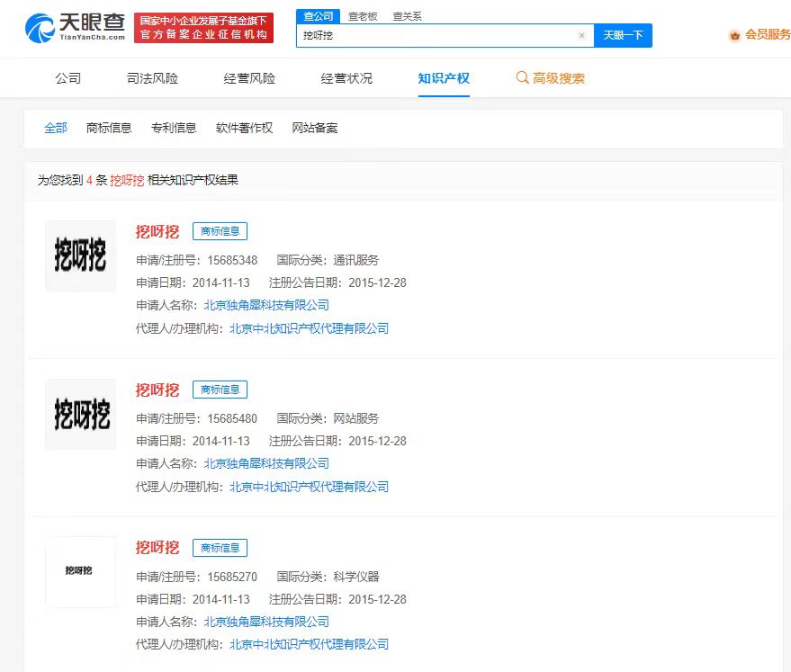Viewport: 791px width, 672px height.
Task: Select the 查公司 search tab
Action: [x=319, y=16]
